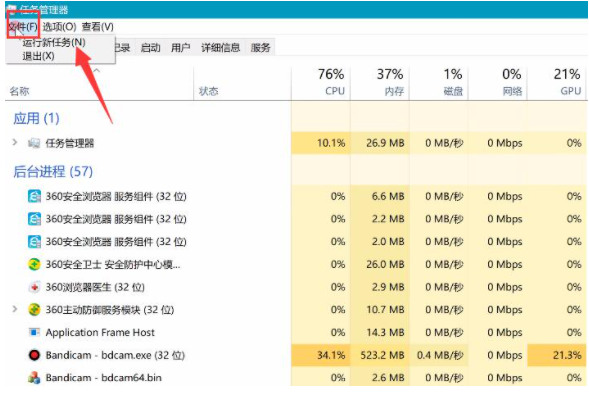Select the 任务管理器 process name
Screen dimensions: 589x397
tap(69, 143)
